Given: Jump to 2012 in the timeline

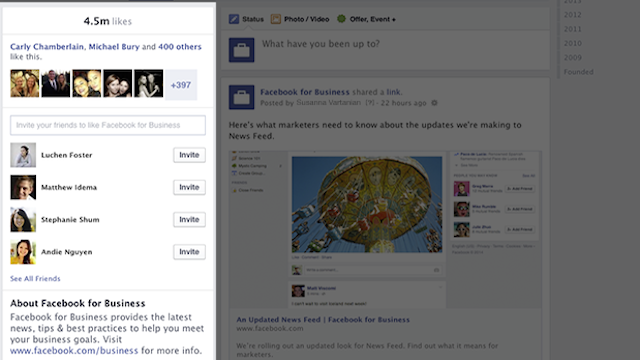Looking at the screenshot, I should tap(572, 15).
